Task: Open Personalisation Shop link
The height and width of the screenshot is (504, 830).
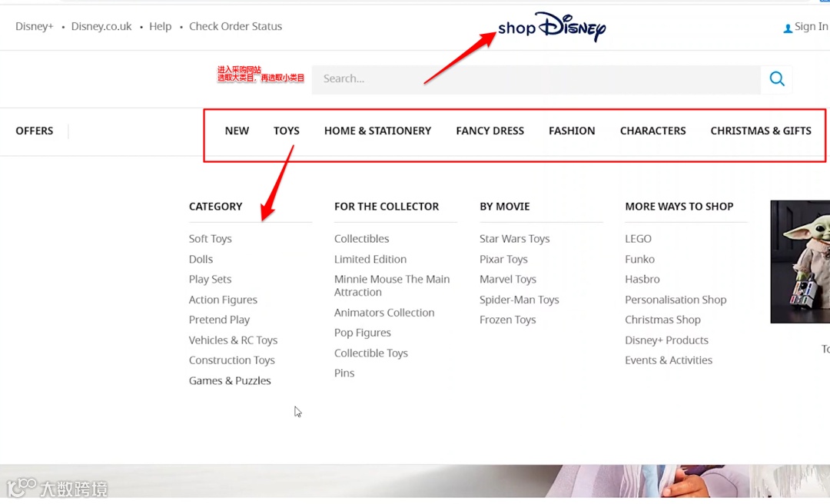Action: click(676, 300)
